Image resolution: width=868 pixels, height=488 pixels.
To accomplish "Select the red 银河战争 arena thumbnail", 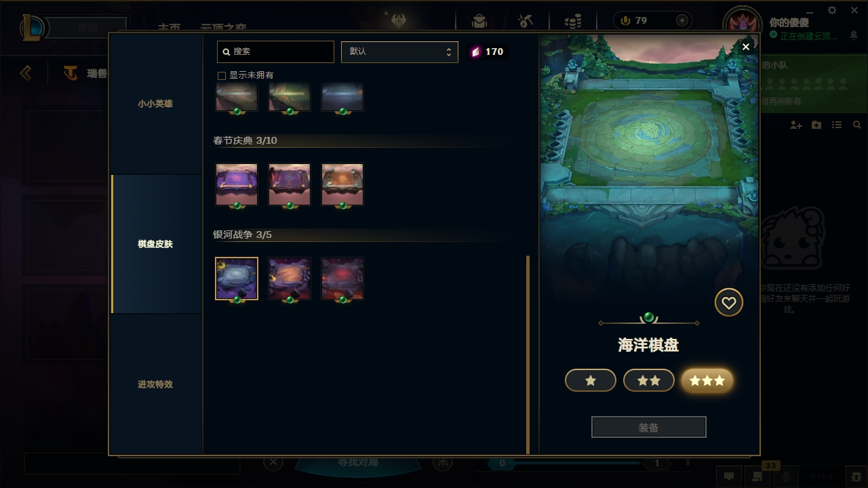I will [342, 279].
